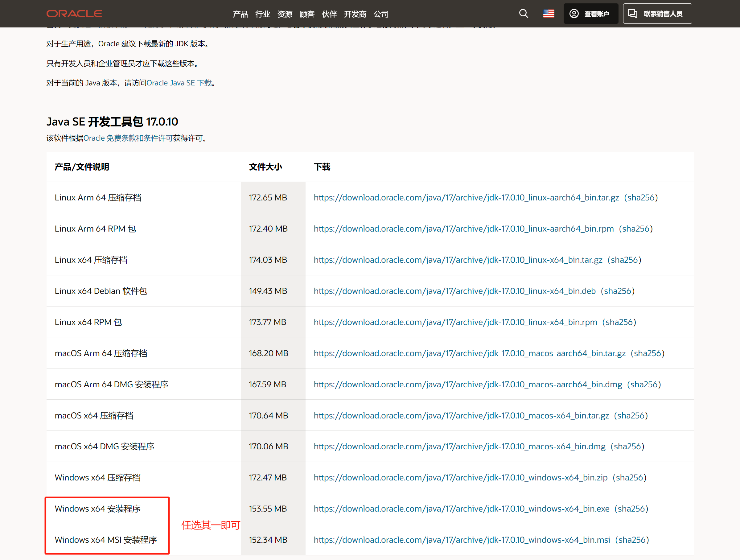Open the 开发商 menu
740x560 pixels.
pyautogui.click(x=355, y=14)
